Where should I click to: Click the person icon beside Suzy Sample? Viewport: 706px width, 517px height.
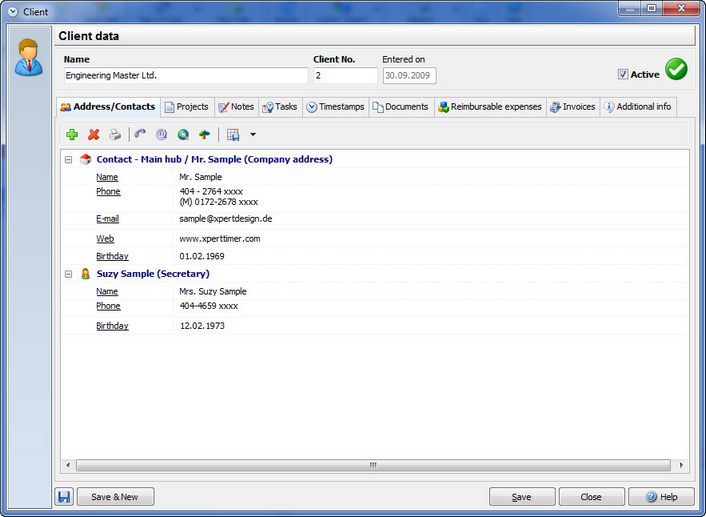coord(85,273)
